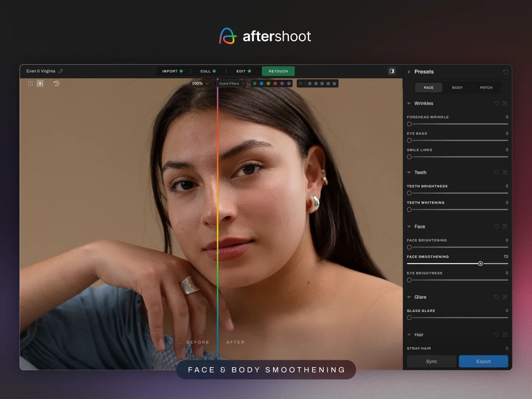Click the history/restore icon near the top left
The width and height of the screenshot is (532, 399).
(56, 83)
